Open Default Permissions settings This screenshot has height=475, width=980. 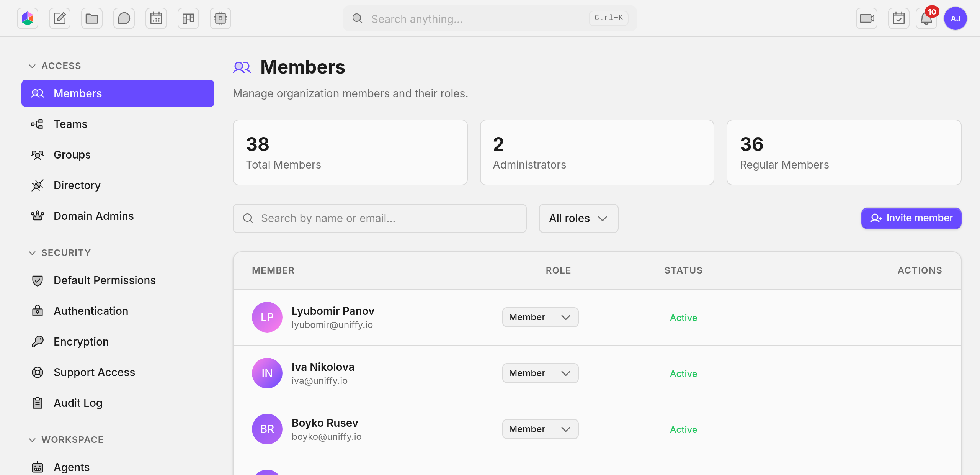tap(118, 280)
